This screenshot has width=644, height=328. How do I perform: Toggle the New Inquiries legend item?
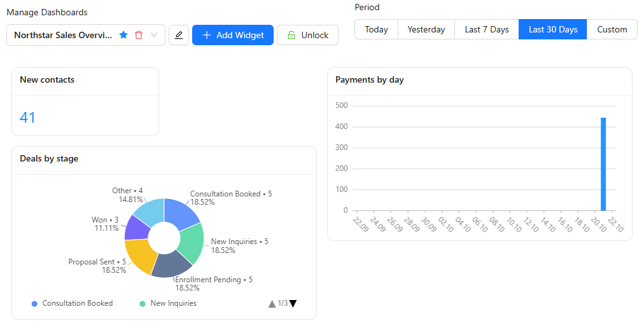click(x=169, y=303)
